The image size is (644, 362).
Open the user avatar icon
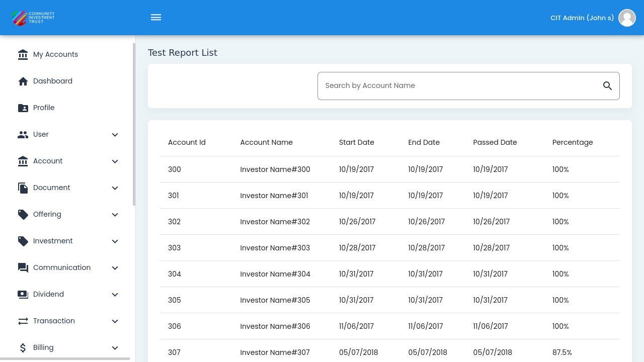coord(627,18)
